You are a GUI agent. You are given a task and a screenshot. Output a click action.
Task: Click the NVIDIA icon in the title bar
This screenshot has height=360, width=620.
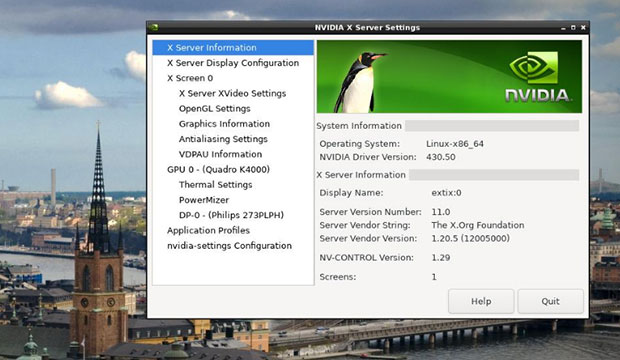[154, 27]
